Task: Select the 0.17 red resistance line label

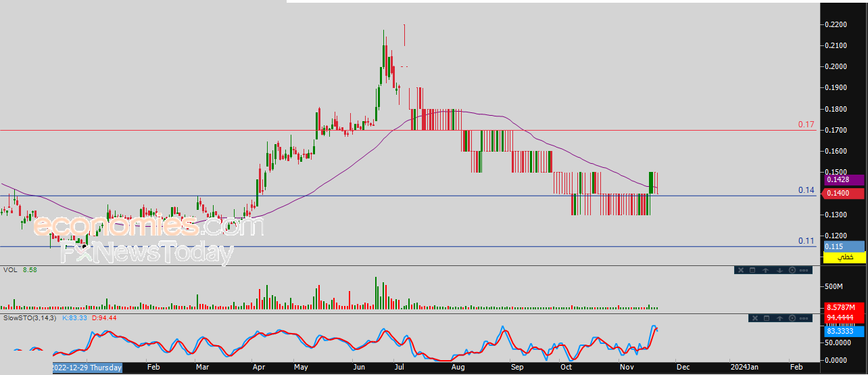Action: click(x=806, y=125)
